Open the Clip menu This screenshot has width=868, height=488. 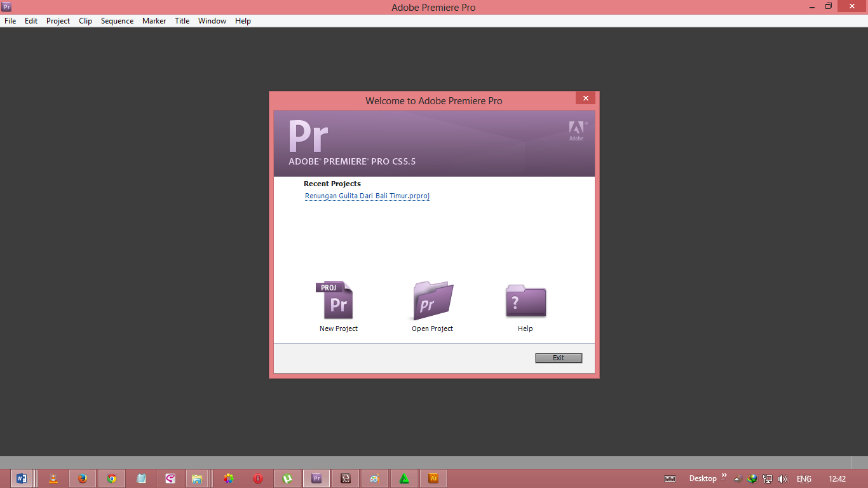click(x=85, y=21)
